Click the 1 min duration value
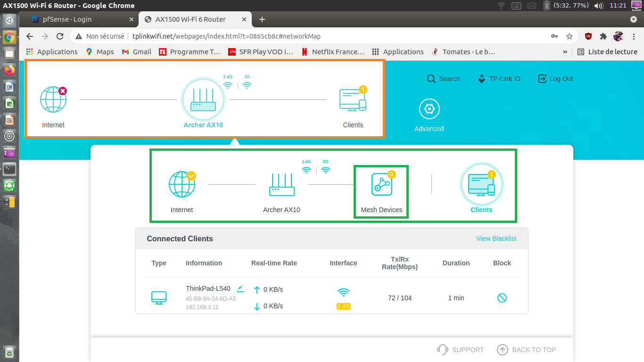 (x=456, y=298)
